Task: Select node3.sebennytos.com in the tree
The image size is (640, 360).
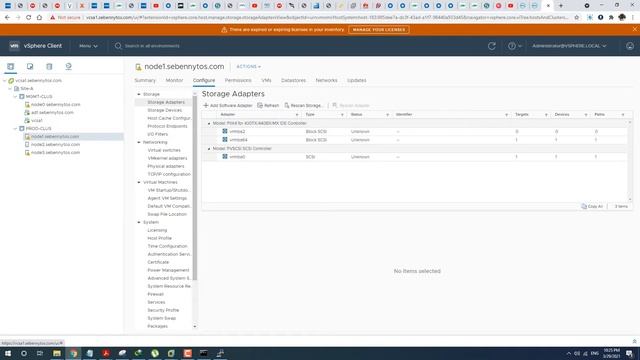Action: click(56, 153)
